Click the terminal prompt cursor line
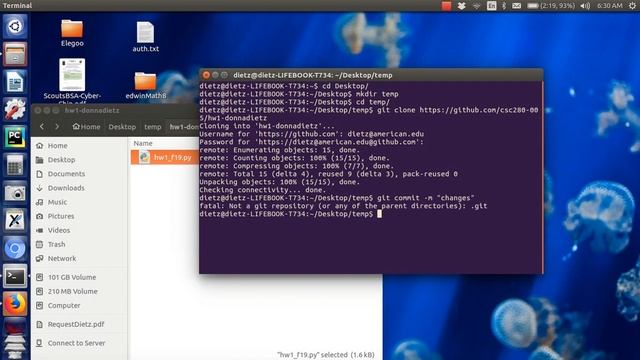The image size is (640, 360). [x=291, y=214]
